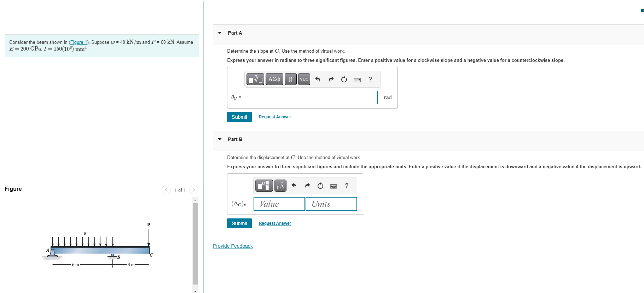The height and width of the screenshot is (293, 644).
Task: Click the θC slope answer input field
Action: tap(311, 98)
